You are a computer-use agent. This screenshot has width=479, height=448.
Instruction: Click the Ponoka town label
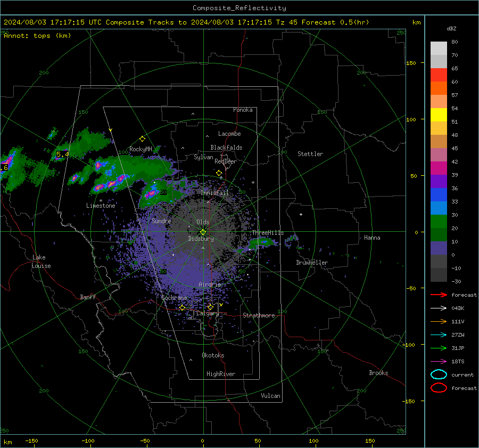[243, 110]
